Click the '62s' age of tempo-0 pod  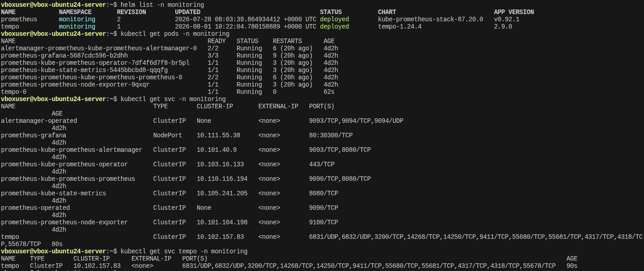coord(329,92)
